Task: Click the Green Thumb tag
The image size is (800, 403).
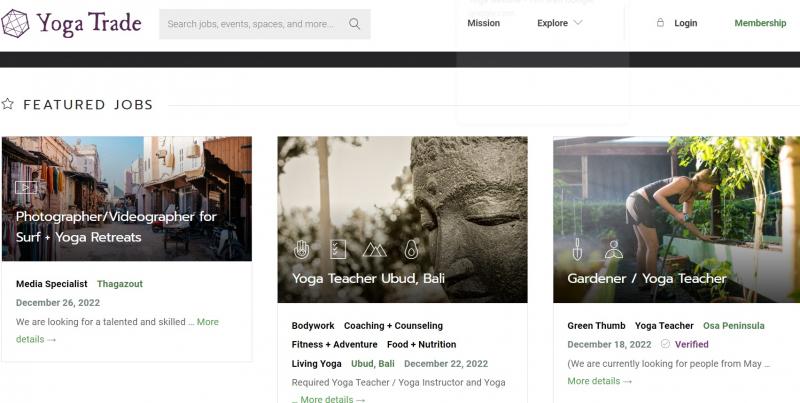Action: tap(596, 325)
